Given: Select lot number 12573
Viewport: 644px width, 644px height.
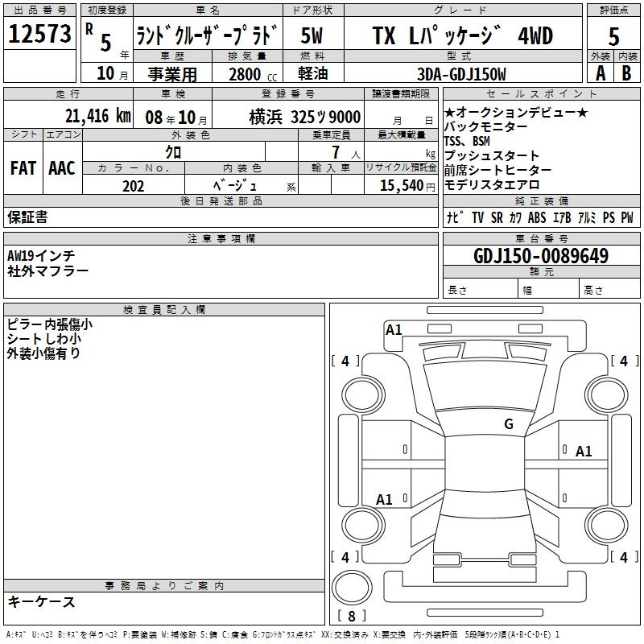Looking at the screenshot, I should pyautogui.click(x=39, y=33).
